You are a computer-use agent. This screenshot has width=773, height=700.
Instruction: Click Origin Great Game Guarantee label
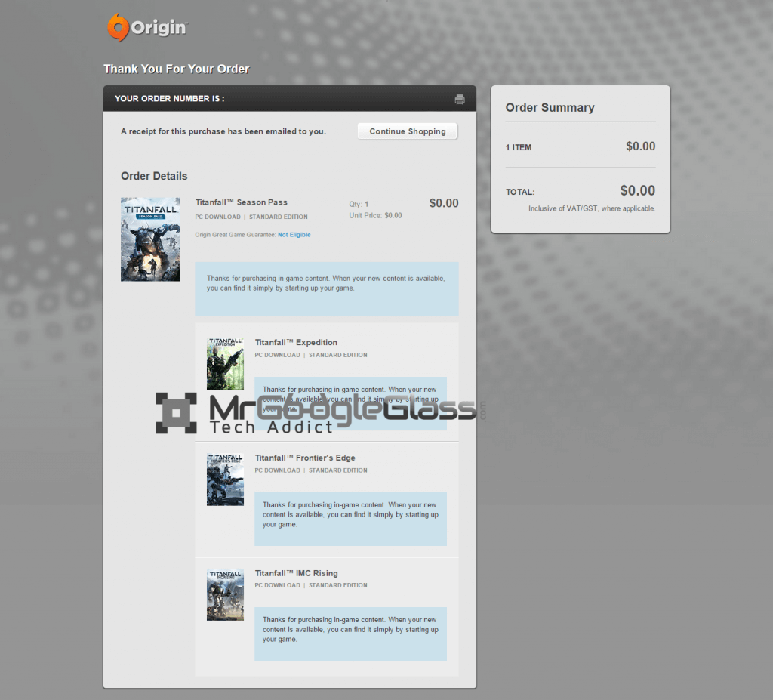236,235
